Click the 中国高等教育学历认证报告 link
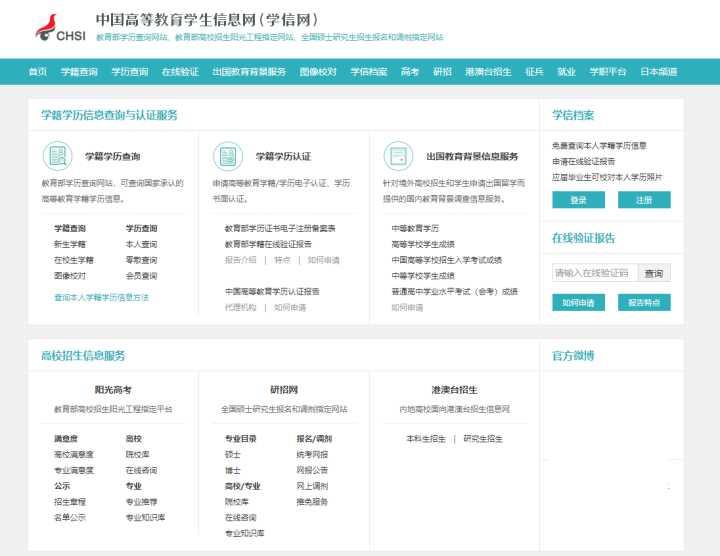Image resolution: width=720 pixels, height=556 pixels. coord(272,291)
